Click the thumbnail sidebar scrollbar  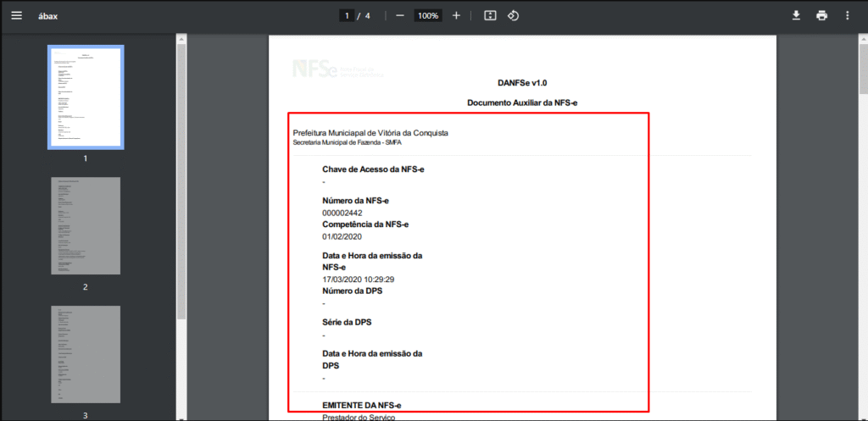coord(181,169)
